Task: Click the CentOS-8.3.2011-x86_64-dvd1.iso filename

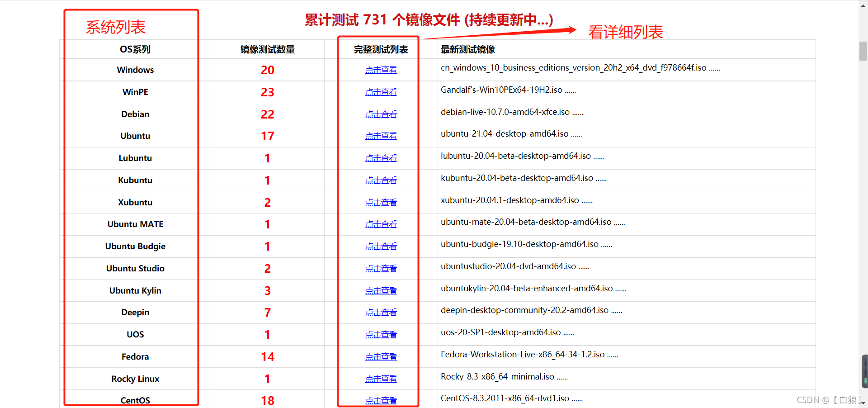Action: [x=511, y=399]
